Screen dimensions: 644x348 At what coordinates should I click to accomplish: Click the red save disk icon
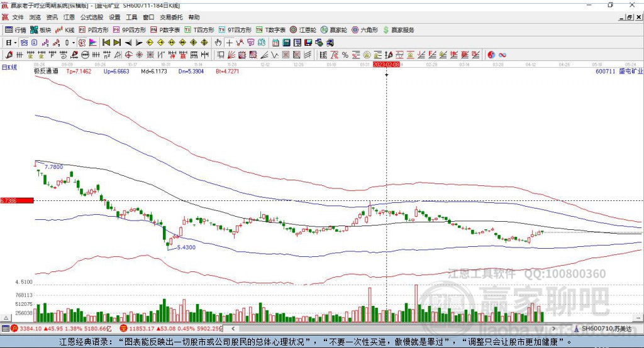(x=308, y=43)
